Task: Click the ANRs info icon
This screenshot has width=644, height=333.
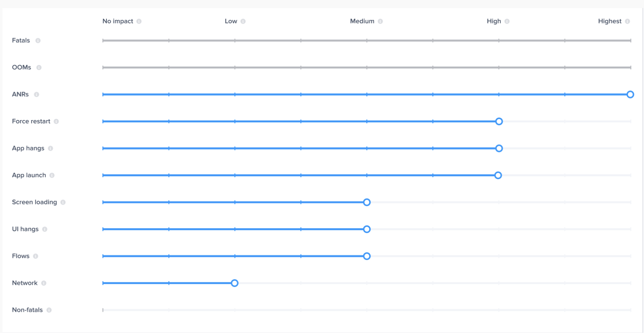Action: [36, 95]
